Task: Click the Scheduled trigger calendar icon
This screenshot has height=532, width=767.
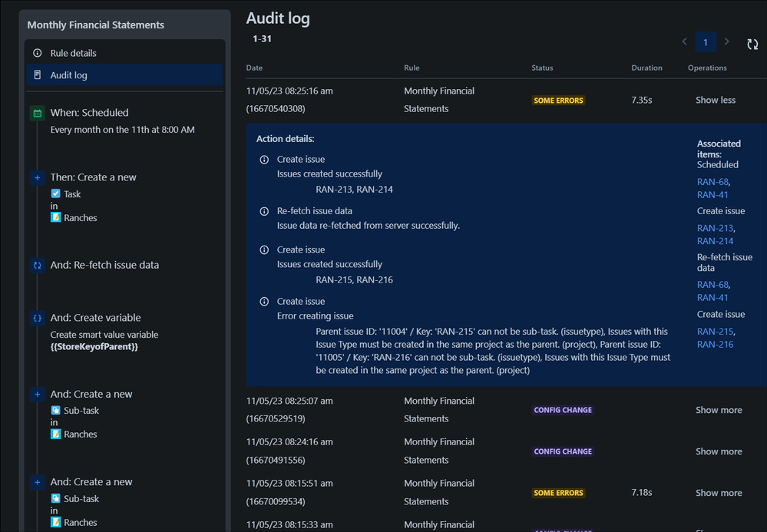Action: tap(37, 113)
